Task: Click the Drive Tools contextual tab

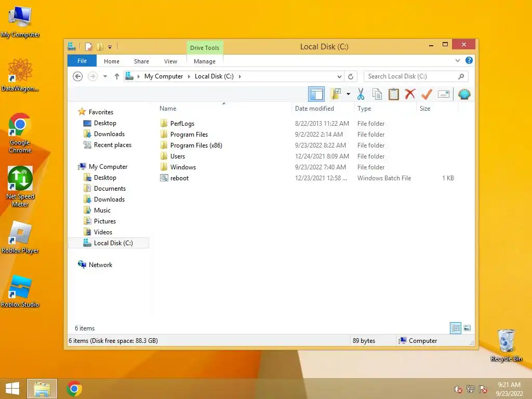Action: tap(205, 48)
